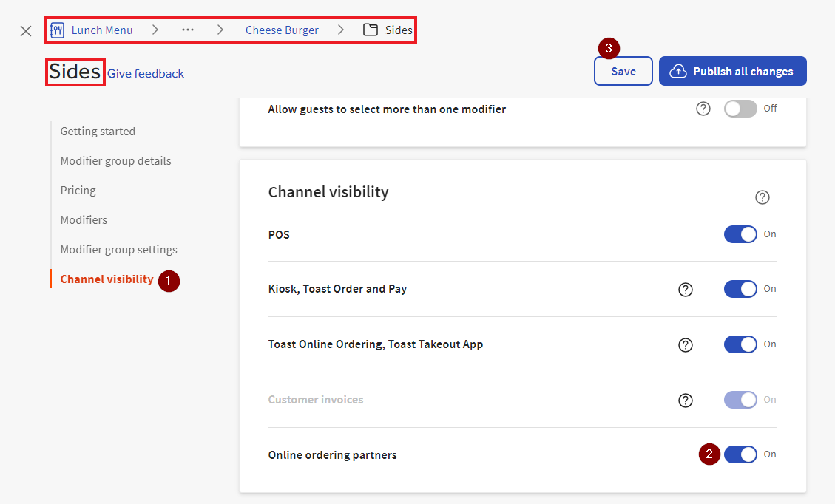Select Channel visibility in the side navigation
The width and height of the screenshot is (835, 504).
tap(107, 279)
